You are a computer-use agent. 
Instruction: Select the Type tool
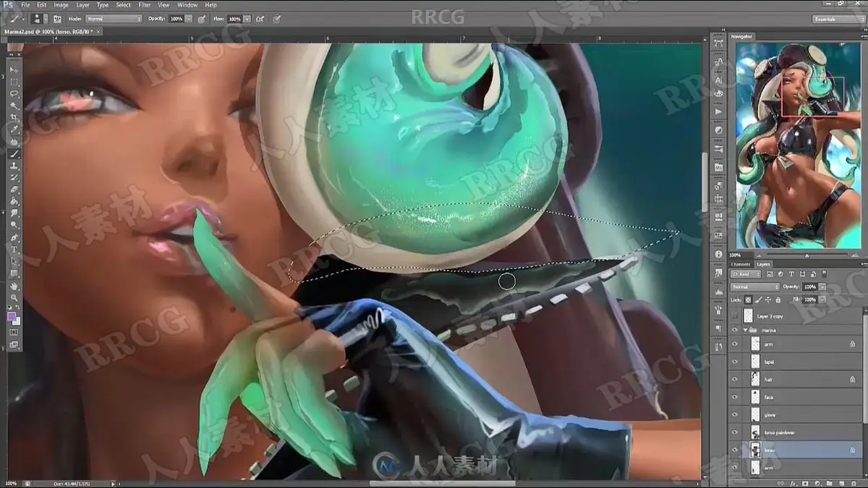click(14, 250)
